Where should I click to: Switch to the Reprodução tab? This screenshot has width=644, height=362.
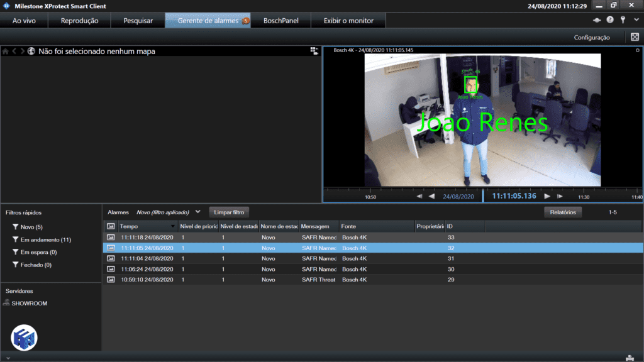[79, 21]
